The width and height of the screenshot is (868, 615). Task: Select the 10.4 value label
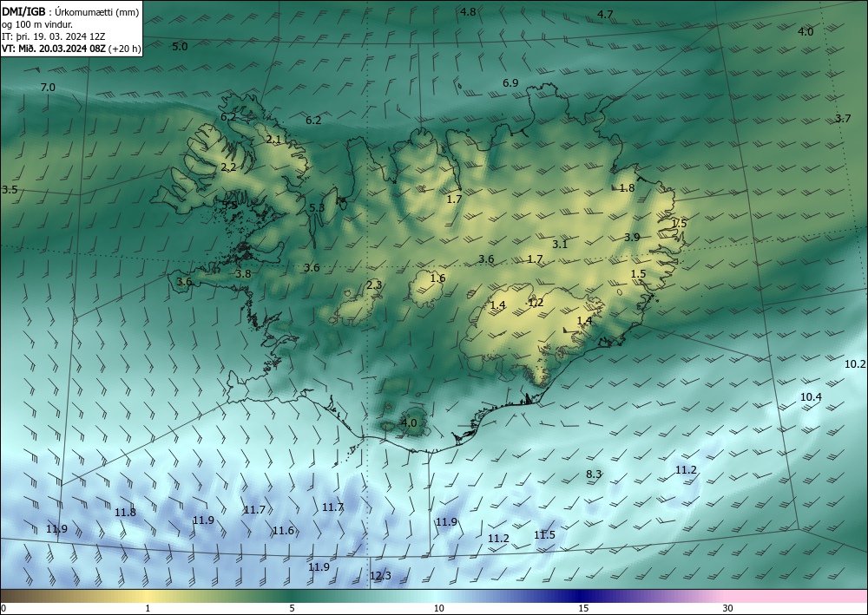click(x=811, y=397)
